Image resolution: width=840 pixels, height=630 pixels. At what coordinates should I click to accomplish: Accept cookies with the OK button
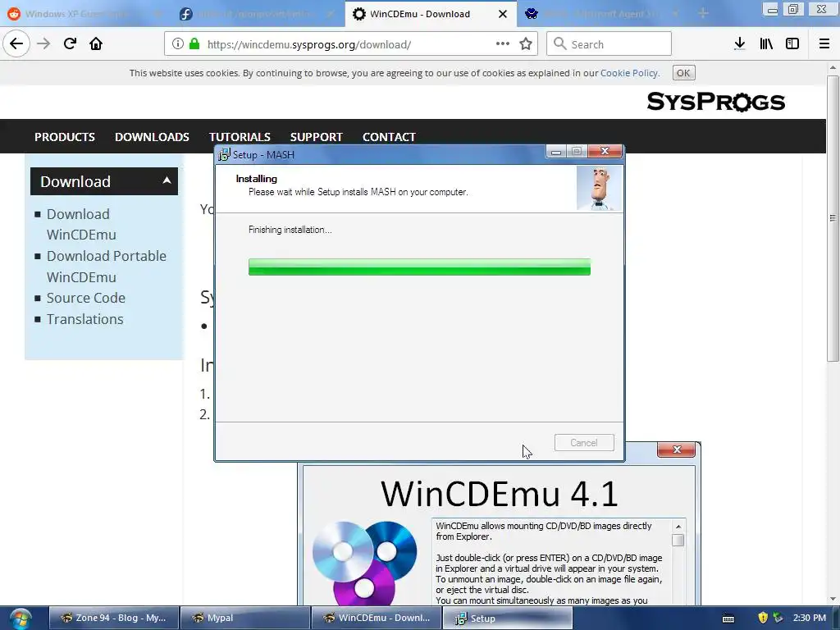[x=683, y=73]
